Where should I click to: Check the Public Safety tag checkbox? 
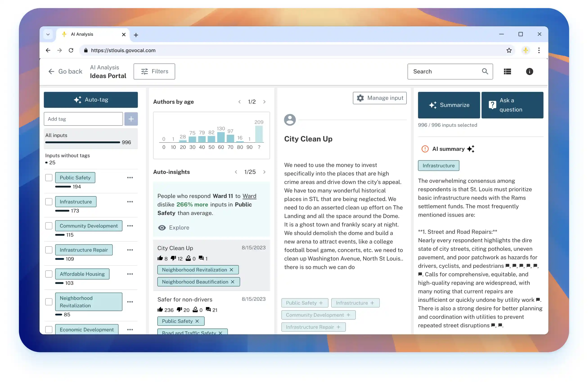49,178
